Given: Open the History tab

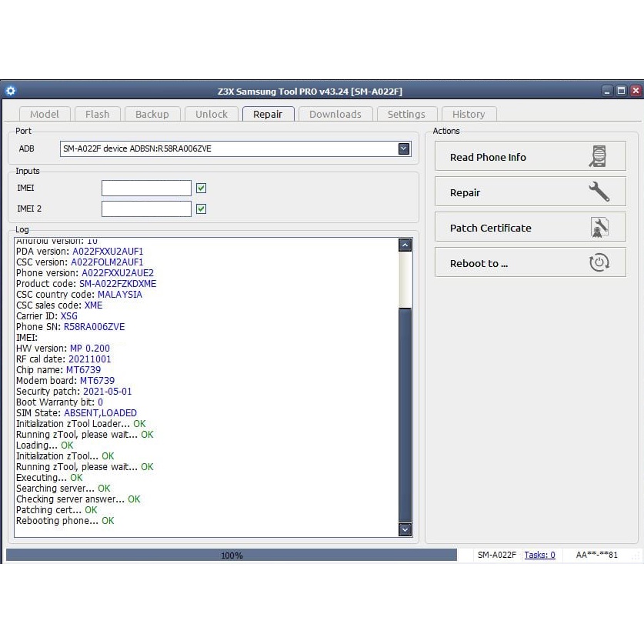Looking at the screenshot, I should [x=469, y=114].
